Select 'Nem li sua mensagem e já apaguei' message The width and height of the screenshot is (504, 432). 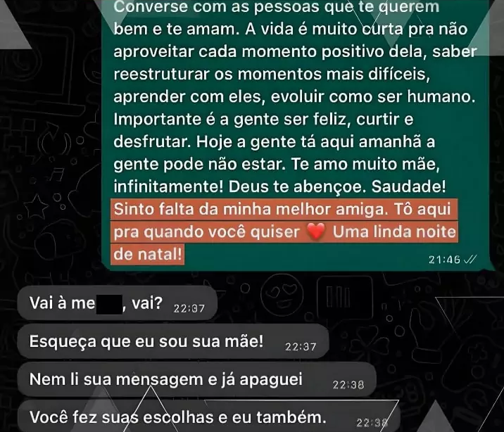(x=196, y=379)
